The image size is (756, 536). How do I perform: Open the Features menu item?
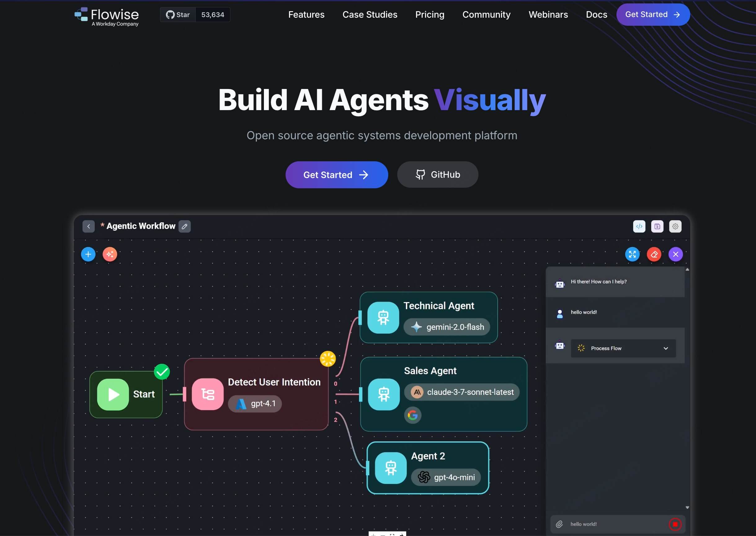pyautogui.click(x=306, y=15)
